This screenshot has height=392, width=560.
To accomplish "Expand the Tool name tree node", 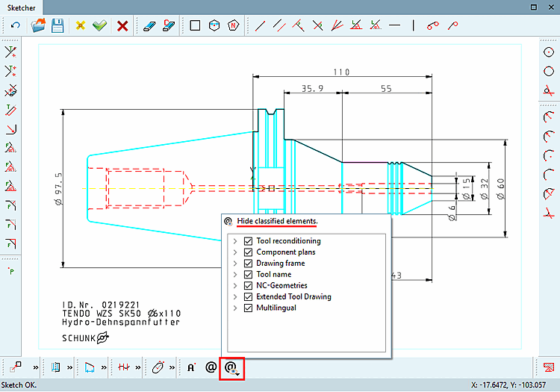I will pos(235,275).
